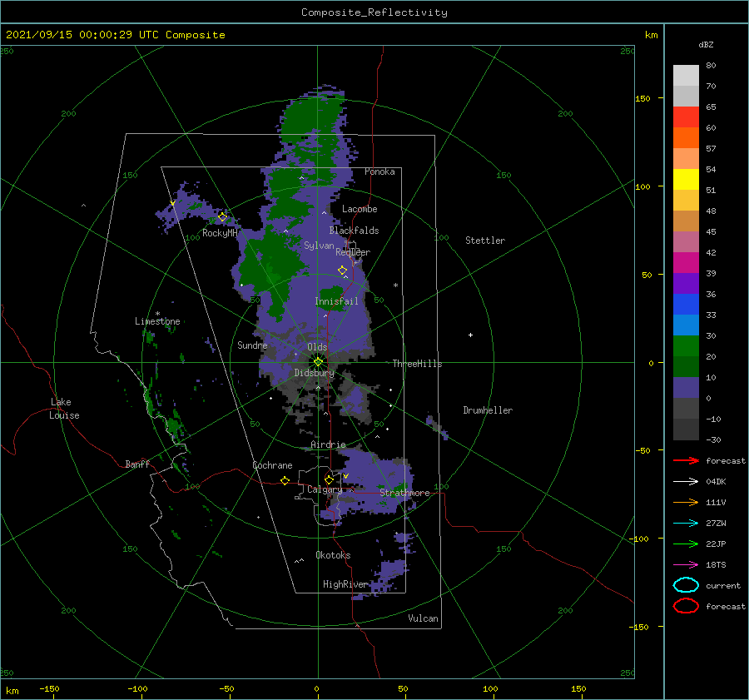The image size is (749, 700).
Task: Click the dBZ legend heading
Action: 706,45
